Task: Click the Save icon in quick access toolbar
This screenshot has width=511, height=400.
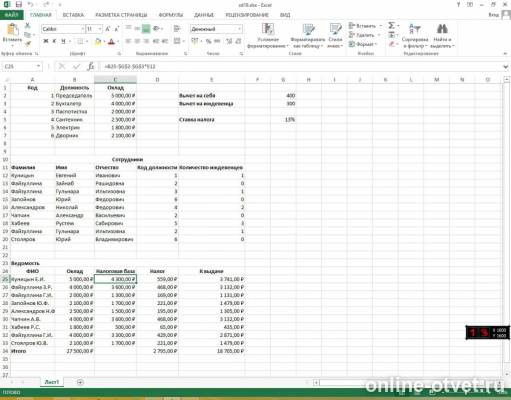Action: point(19,5)
